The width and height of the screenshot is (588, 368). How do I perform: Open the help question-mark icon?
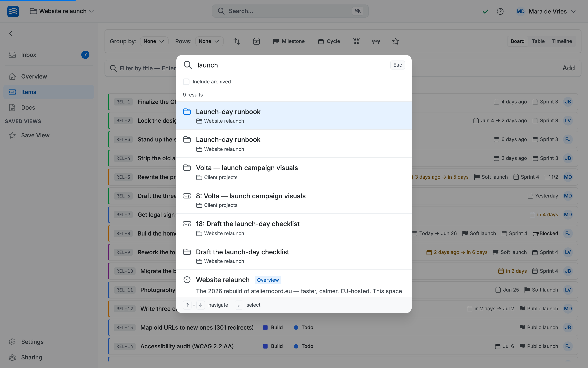500,11
